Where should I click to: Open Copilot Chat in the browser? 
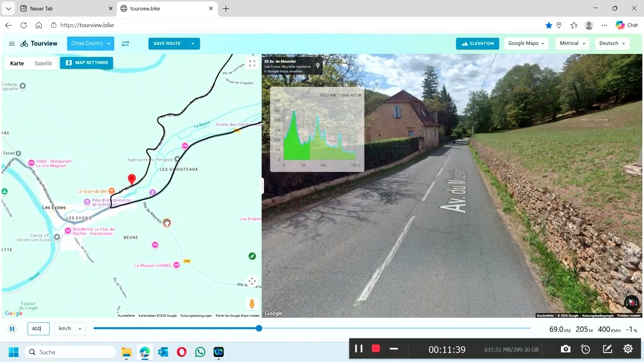point(626,25)
